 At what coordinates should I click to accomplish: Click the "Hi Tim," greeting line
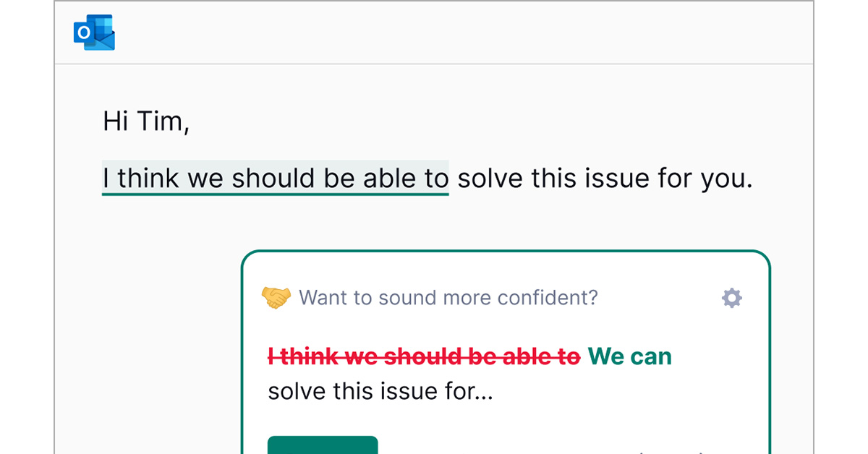click(x=145, y=121)
